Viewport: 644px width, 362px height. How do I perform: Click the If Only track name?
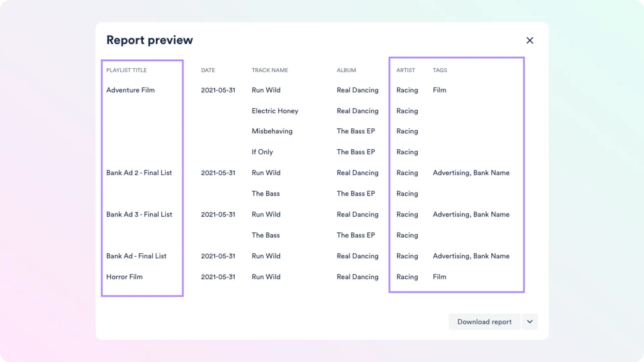[x=262, y=152]
